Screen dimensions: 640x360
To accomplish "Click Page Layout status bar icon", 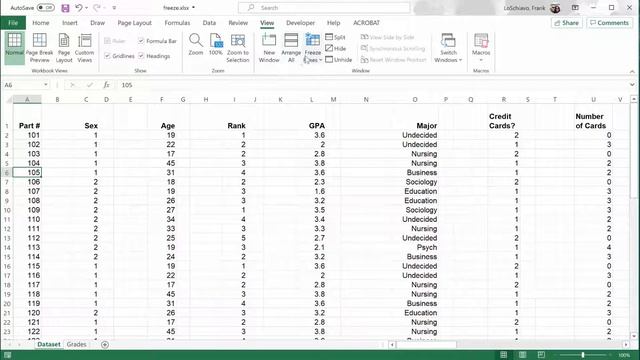I will tap(522, 355).
